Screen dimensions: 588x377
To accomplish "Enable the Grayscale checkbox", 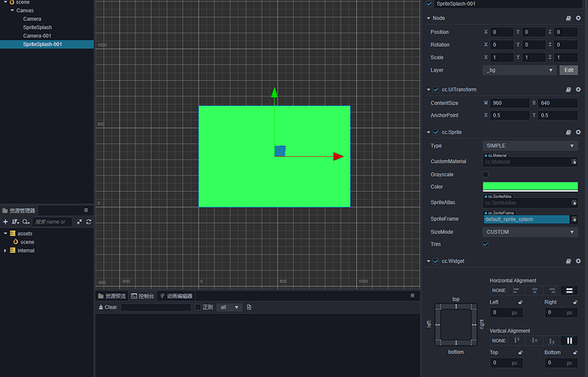I will point(485,175).
